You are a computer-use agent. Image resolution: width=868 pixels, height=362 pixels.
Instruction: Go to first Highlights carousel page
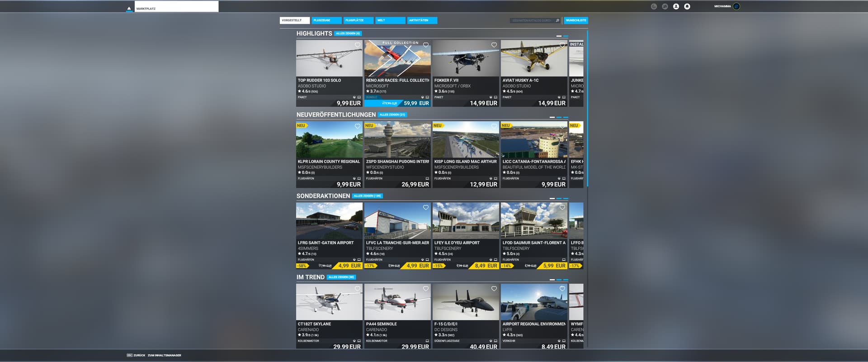pyautogui.click(x=559, y=36)
